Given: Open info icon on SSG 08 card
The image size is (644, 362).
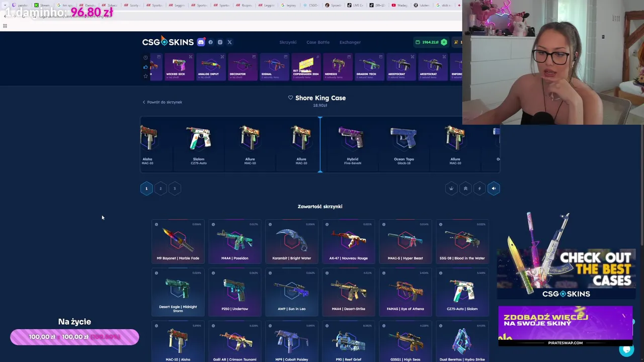Looking at the screenshot, I should click(441, 224).
